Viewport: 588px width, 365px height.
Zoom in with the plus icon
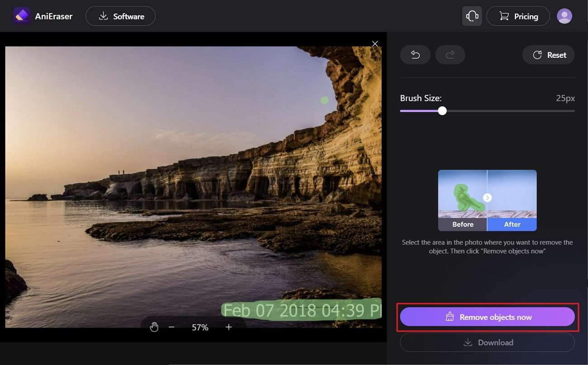tap(229, 327)
